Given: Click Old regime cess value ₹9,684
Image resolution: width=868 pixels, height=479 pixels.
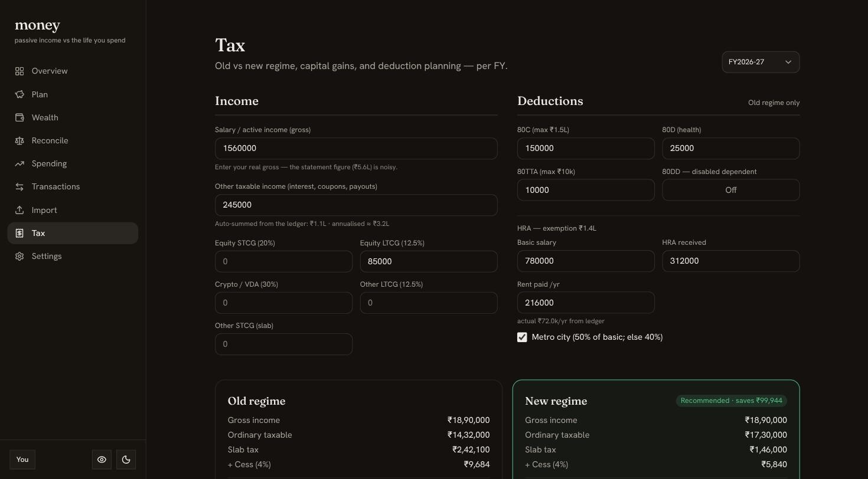Looking at the screenshot, I should click(x=477, y=464).
